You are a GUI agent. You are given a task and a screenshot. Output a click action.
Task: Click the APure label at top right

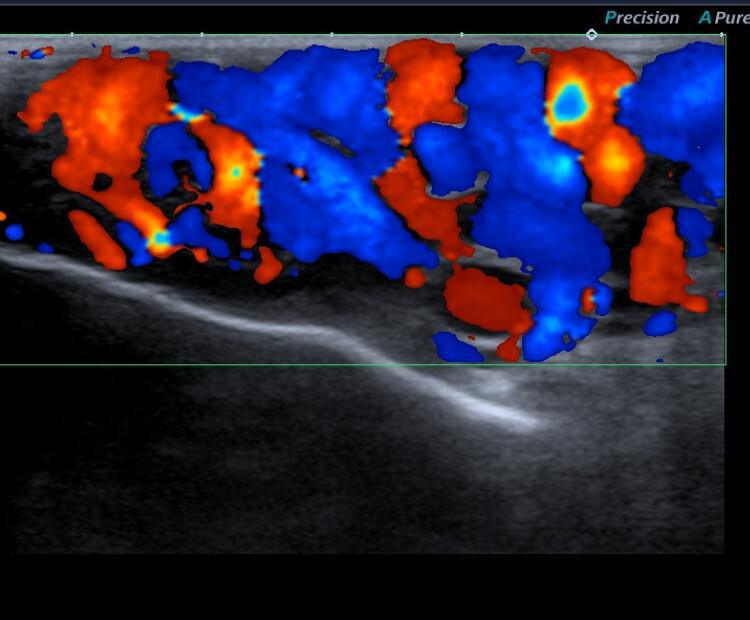[x=724, y=18]
